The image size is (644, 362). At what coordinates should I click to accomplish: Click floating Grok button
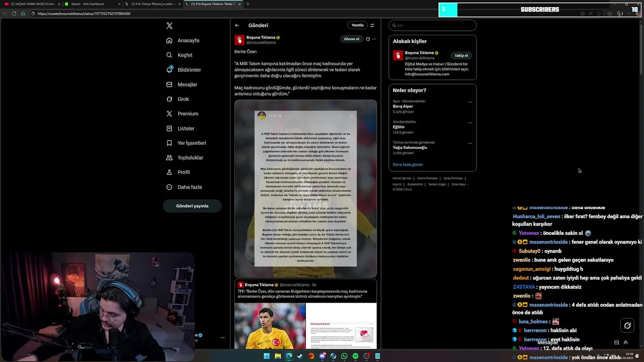click(x=627, y=325)
